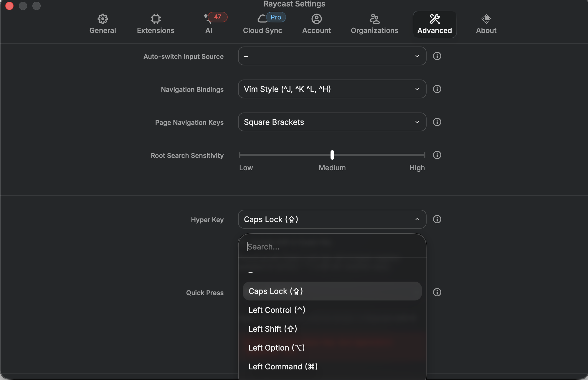Screen dimensions: 588x380
Task: Show info for Root Search Sensitivity
Action: (437, 155)
